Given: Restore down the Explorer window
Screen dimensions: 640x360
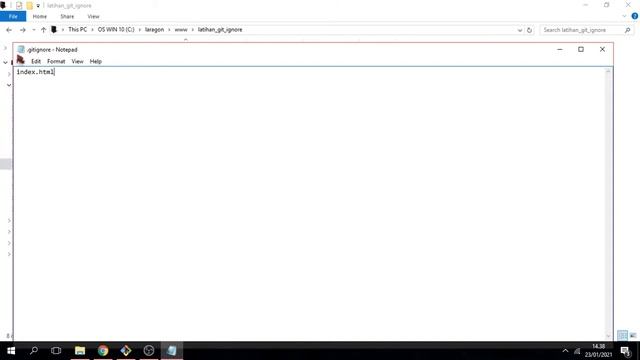Looking at the screenshot, I should tap(607, 5).
